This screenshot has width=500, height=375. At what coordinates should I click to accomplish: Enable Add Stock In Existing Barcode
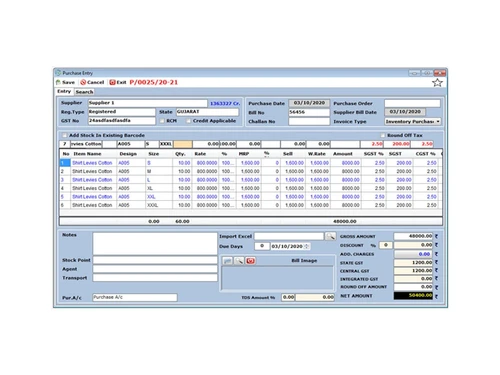pyautogui.click(x=64, y=135)
